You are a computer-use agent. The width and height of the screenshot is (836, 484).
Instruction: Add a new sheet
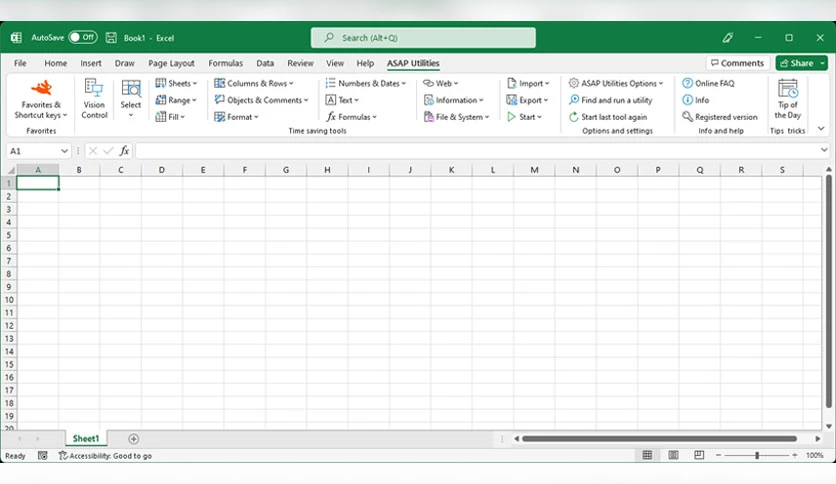(134, 439)
